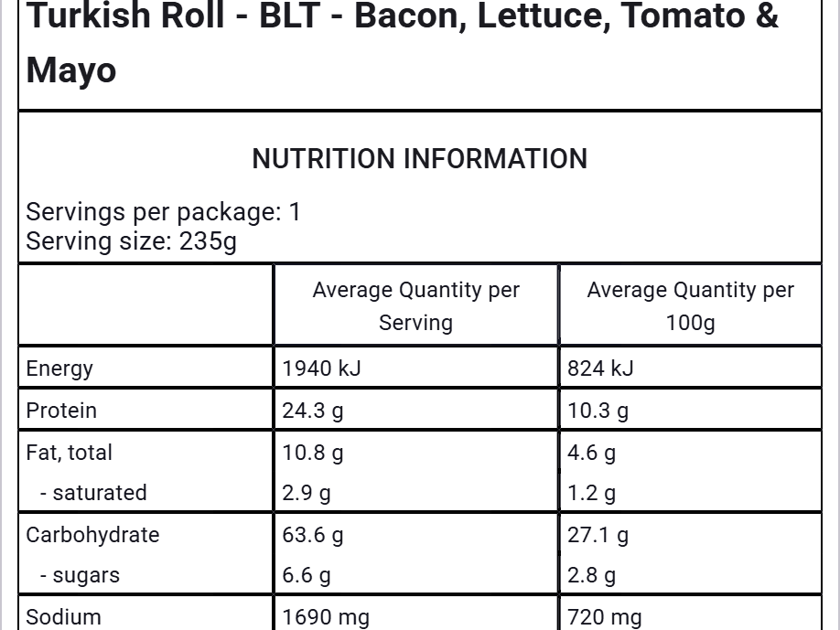
Task: Click the 1940 kJ energy value
Action: tap(322, 368)
